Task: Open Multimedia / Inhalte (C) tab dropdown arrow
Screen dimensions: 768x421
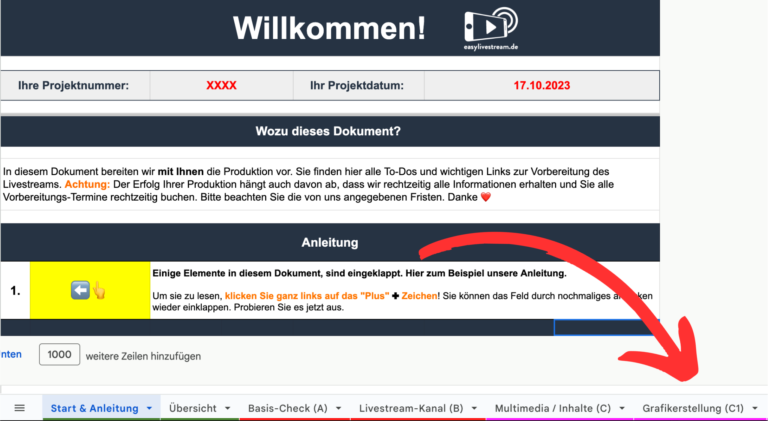Action: click(622, 408)
